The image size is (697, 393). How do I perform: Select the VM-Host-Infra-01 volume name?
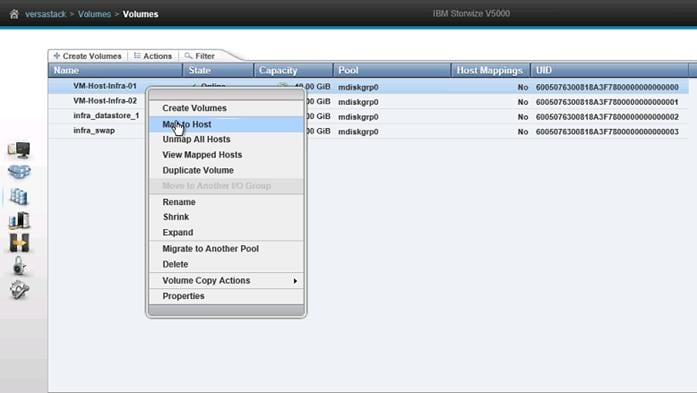tap(105, 86)
